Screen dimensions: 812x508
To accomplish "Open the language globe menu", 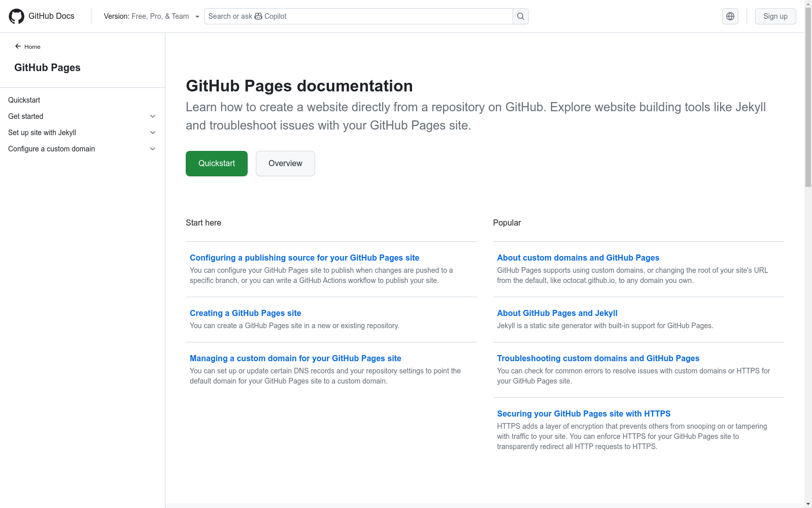I will pos(730,16).
